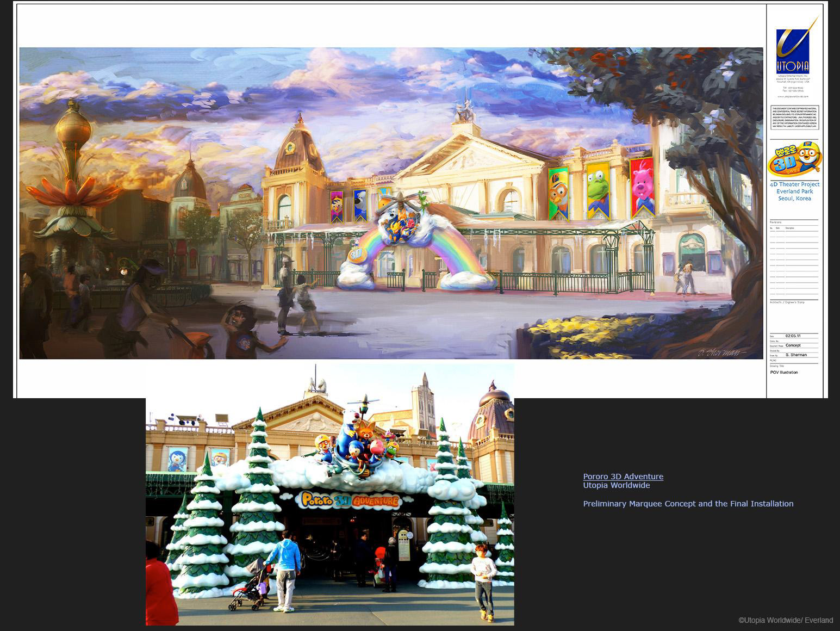Click the 'Utopia Worldwide' caption text
Image resolution: width=840 pixels, height=631 pixels.
[617, 485]
